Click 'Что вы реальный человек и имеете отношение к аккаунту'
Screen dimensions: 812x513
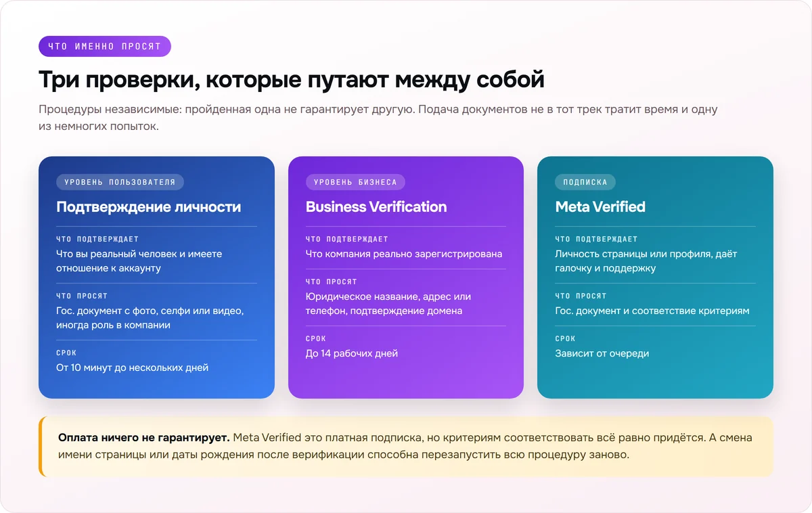tap(139, 261)
